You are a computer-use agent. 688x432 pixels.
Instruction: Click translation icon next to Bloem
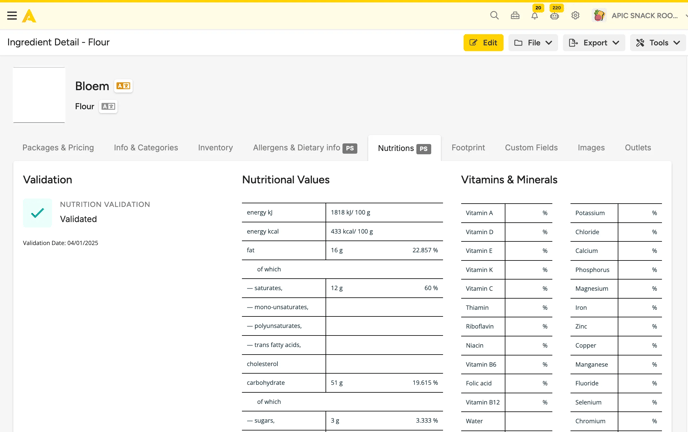[123, 86]
